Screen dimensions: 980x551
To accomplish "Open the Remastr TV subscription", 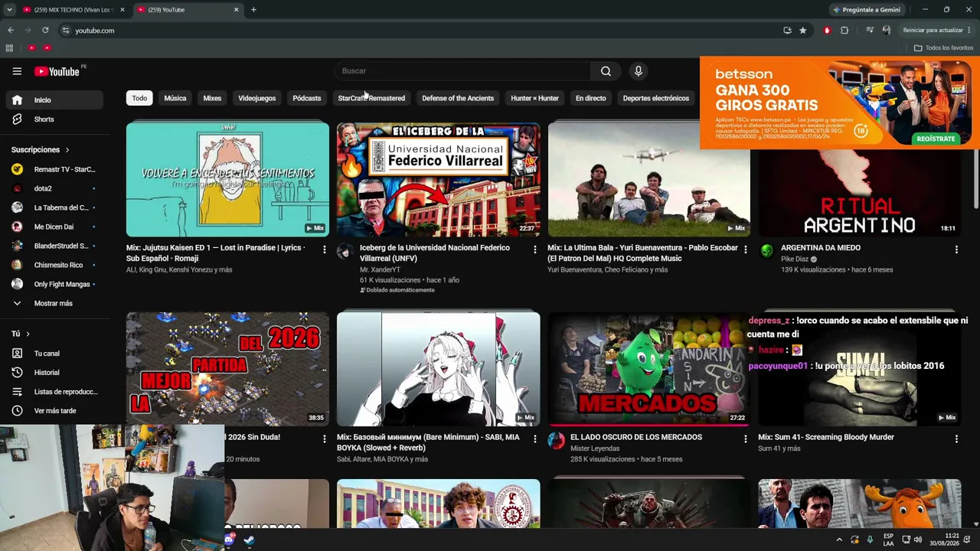I will (54, 169).
